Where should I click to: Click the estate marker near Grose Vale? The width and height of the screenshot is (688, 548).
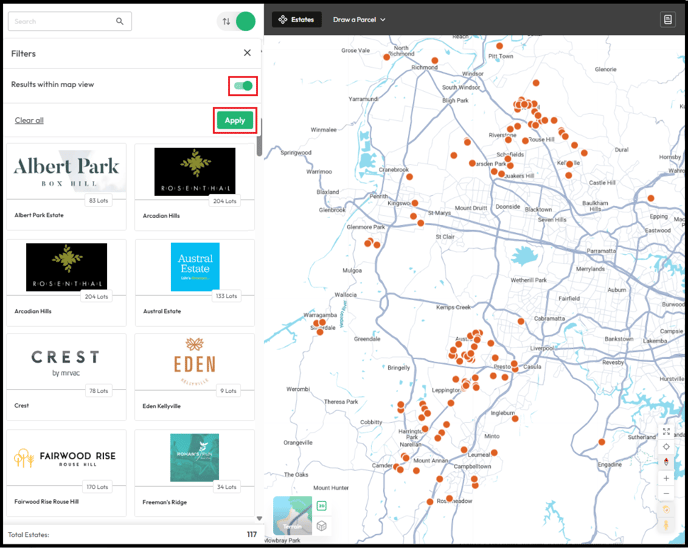tap(387, 57)
